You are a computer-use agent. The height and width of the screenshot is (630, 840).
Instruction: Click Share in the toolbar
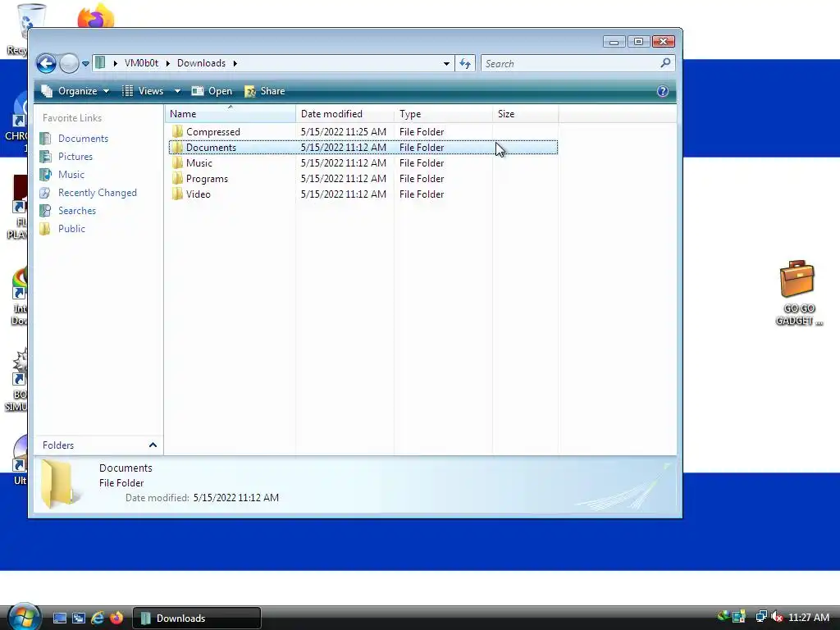tap(265, 91)
